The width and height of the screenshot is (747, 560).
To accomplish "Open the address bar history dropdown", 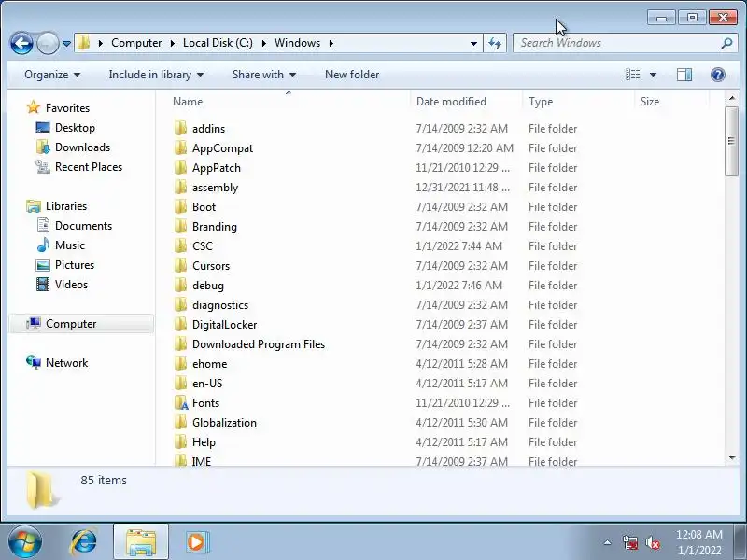I will (x=473, y=43).
